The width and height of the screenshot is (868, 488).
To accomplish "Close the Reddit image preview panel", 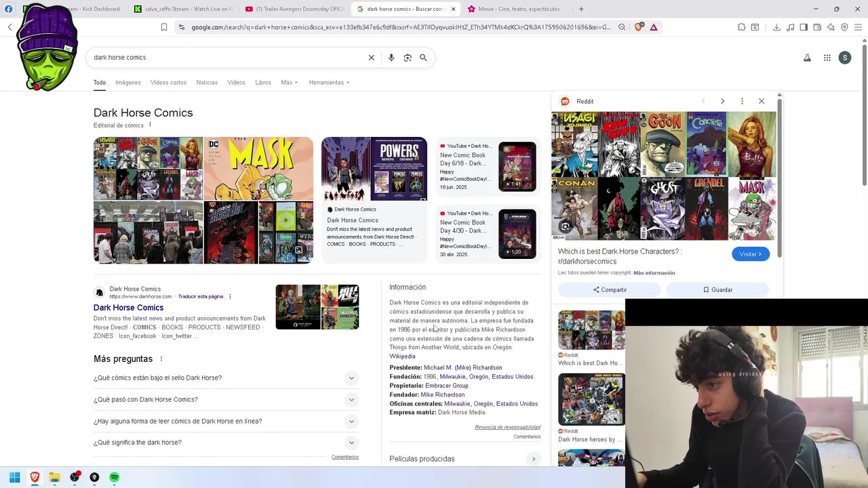I will [x=762, y=101].
